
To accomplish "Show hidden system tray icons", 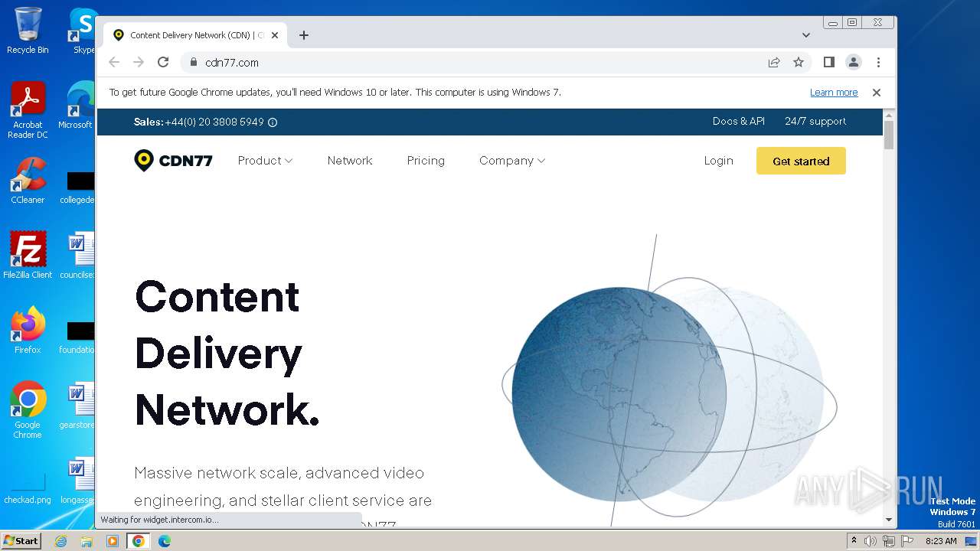I will coord(854,541).
